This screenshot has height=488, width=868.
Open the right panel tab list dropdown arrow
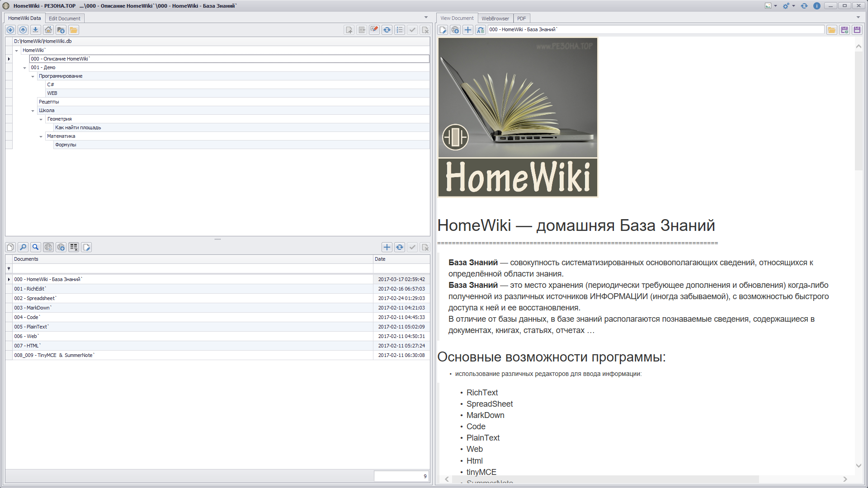[x=858, y=18]
